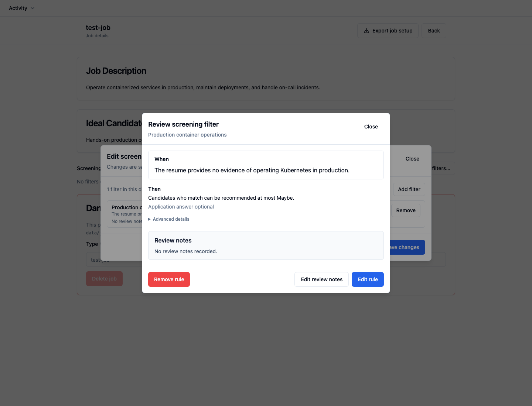
Task: Go Back from job details
Action: pos(434,31)
